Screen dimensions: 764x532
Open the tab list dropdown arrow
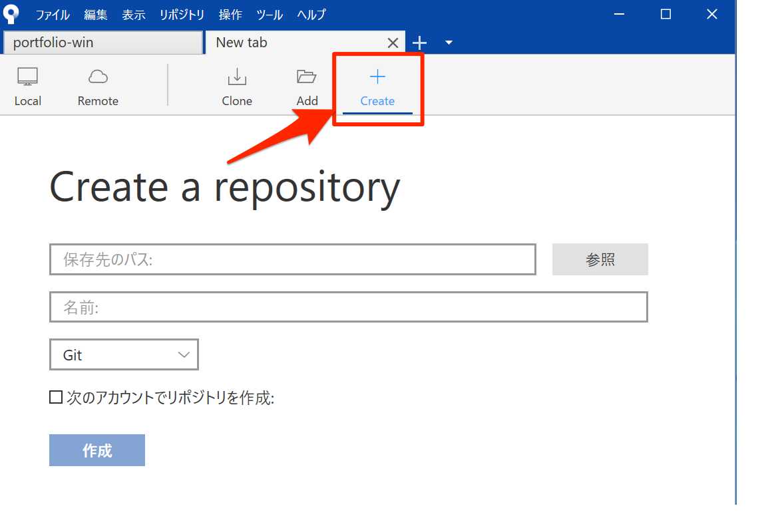click(449, 43)
